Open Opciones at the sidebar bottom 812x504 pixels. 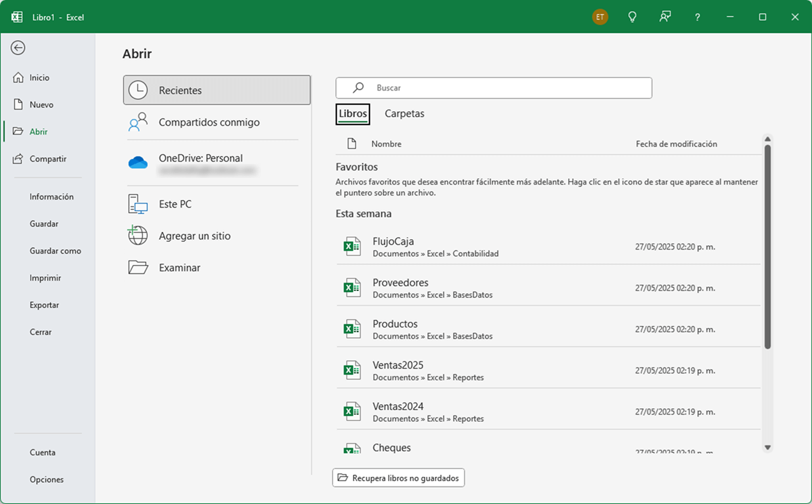point(47,480)
